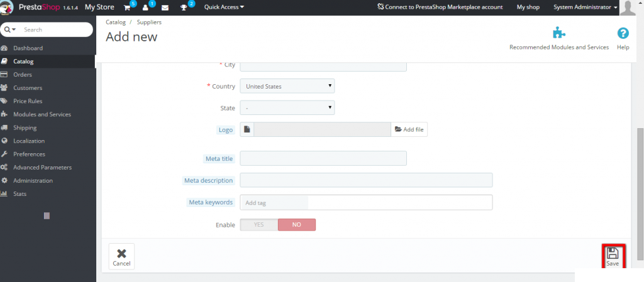Click the Customers people icon
This screenshot has height=282, width=644.
tap(4, 88)
